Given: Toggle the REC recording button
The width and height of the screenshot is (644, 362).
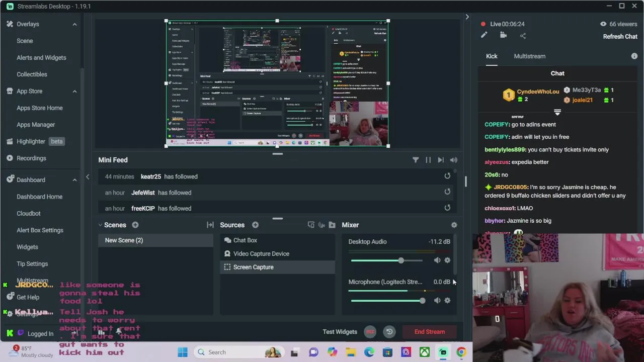Looking at the screenshot, I should pos(370,332).
